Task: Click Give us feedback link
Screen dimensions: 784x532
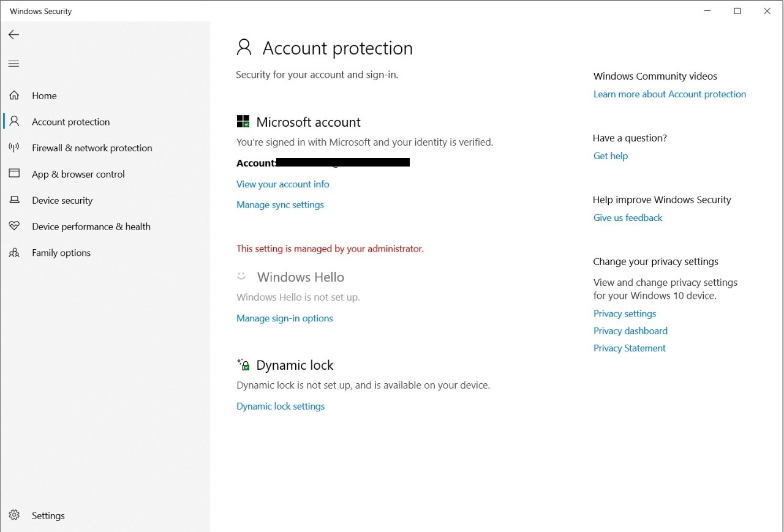Action: click(628, 218)
